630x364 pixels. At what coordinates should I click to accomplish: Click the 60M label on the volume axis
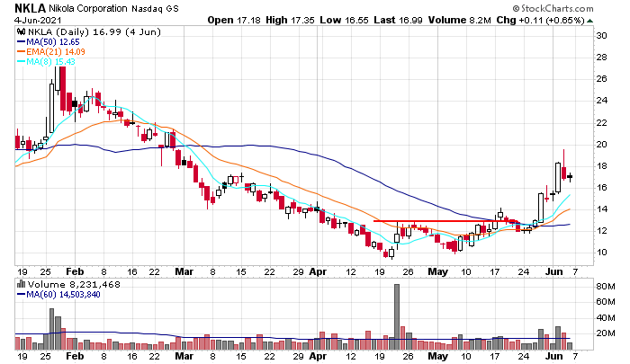606,302
